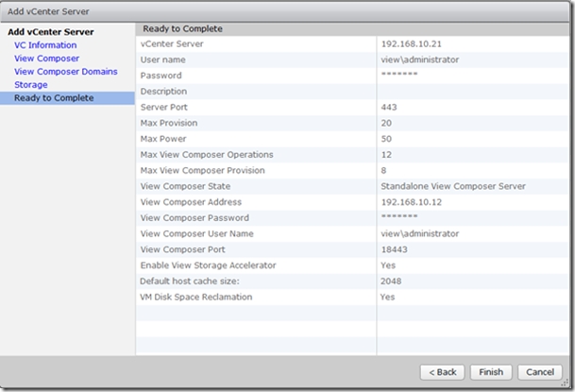Select the host cache size value 2048
The image size is (575, 392).
[x=391, y=281]
